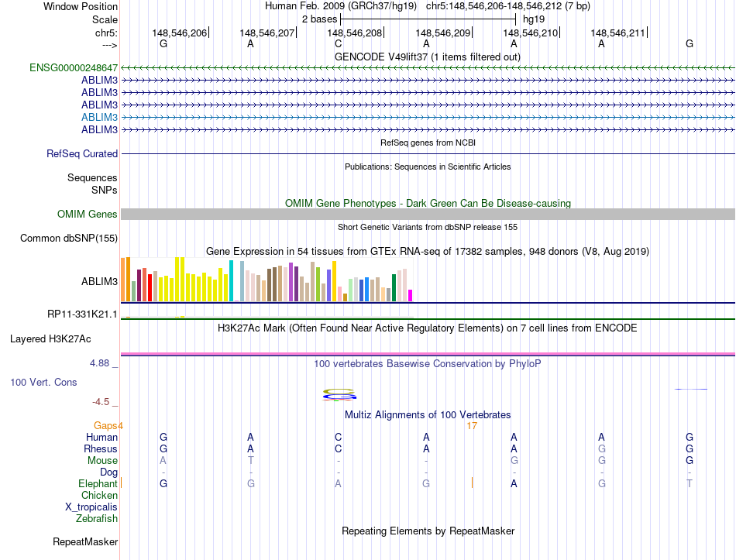
Task: Click the PhyloP conservation logo glyph
Action: pos(339,395)
